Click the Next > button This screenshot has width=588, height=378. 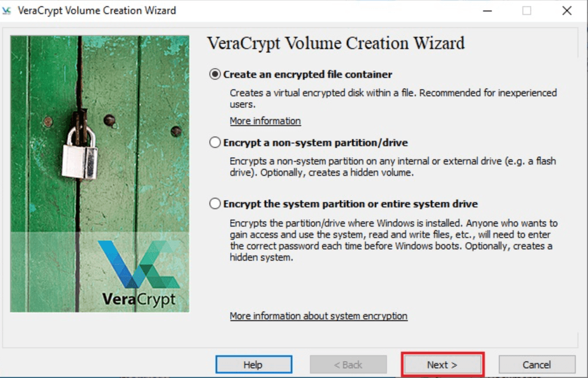(443, 364)
